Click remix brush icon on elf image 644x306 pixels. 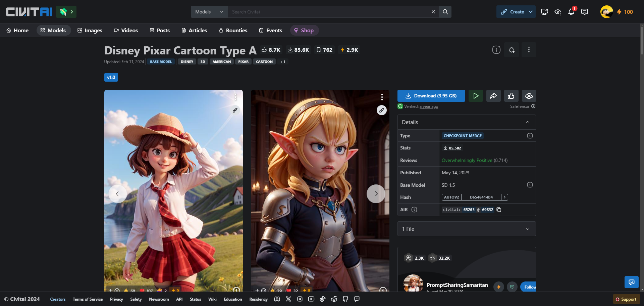[x=382, y=110]
